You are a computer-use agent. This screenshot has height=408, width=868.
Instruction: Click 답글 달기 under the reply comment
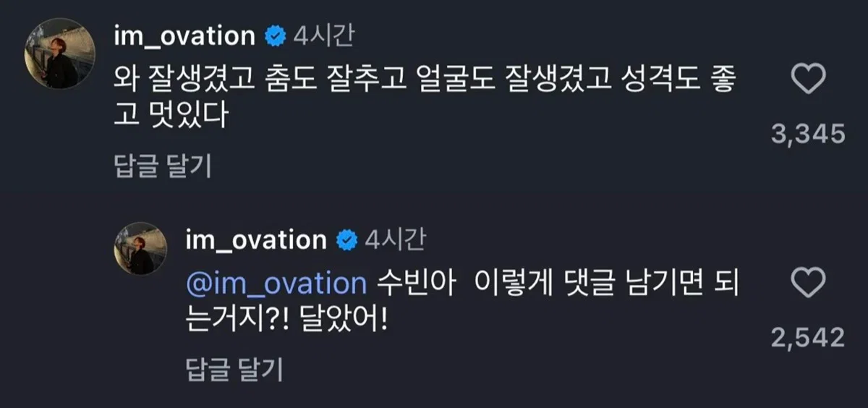click(x=234, y=370)
